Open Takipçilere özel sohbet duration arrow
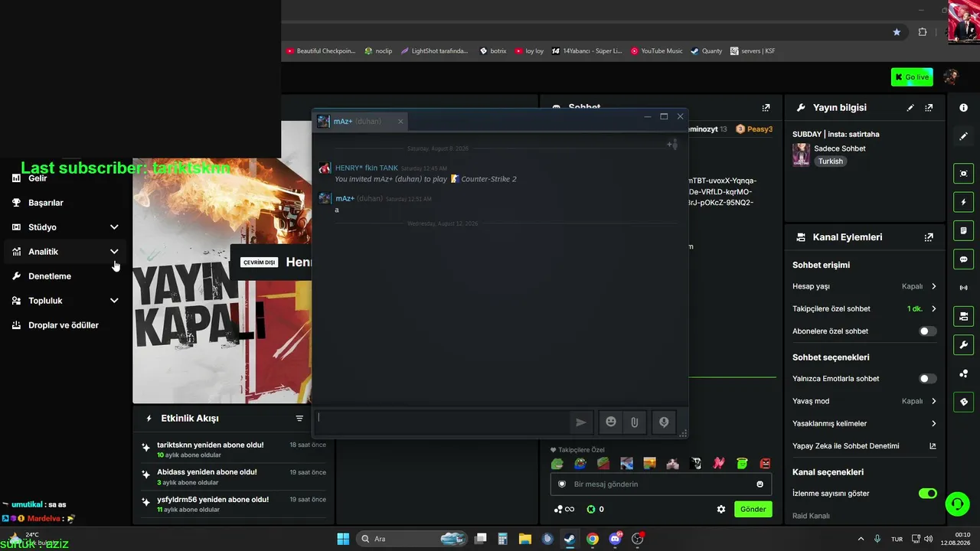 (x=933, y=309)
